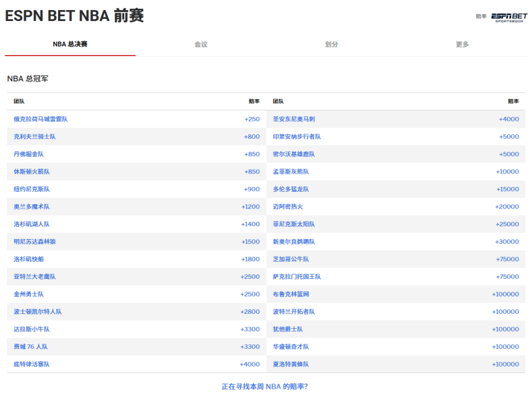The height and width of the screenshot is (397, 532).
Task: Click the 明尼苏达森林狼 team link
Action: click(34, 241)
